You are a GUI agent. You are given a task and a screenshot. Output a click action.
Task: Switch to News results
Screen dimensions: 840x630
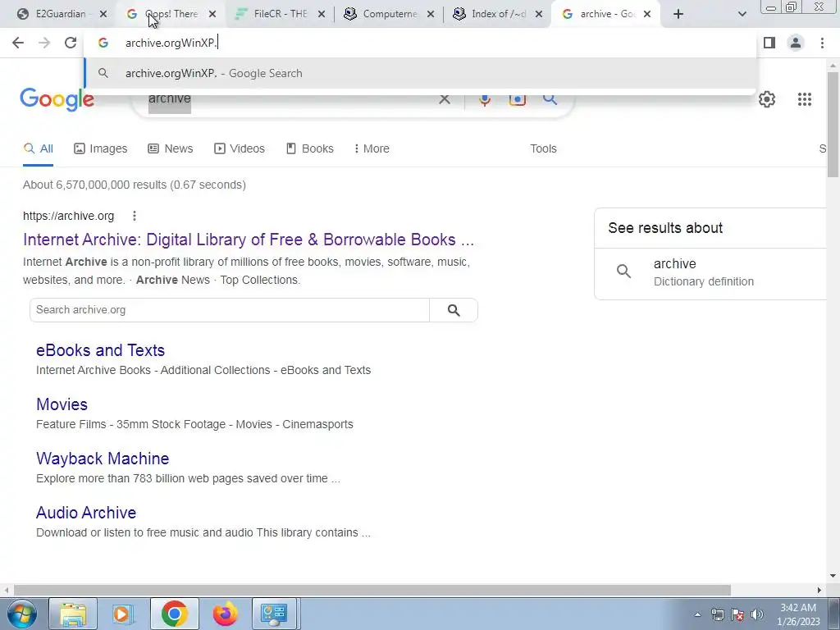(x=171, y=149)
